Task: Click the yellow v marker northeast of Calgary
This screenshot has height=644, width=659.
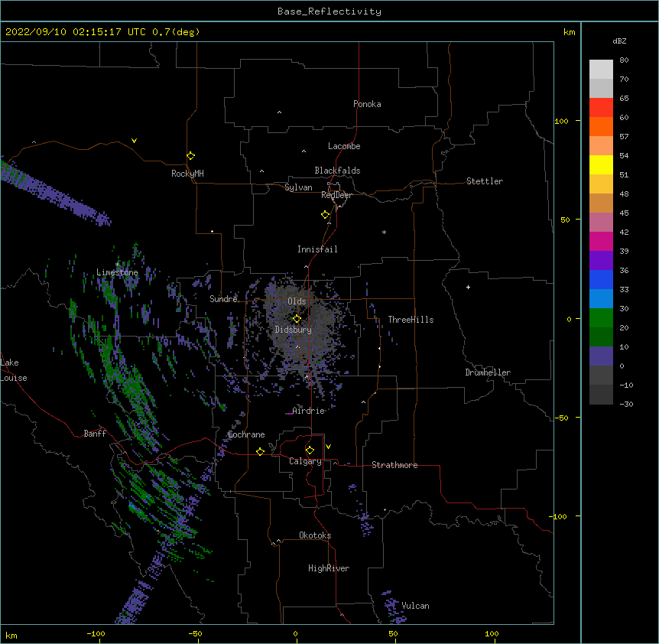Action: pos(328,447)
